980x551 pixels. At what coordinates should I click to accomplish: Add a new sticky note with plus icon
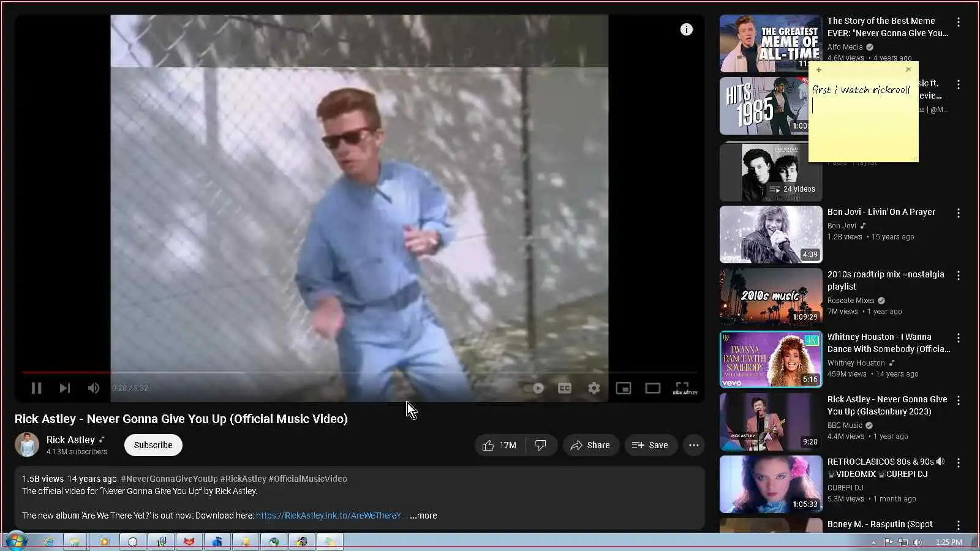point(819,70)
